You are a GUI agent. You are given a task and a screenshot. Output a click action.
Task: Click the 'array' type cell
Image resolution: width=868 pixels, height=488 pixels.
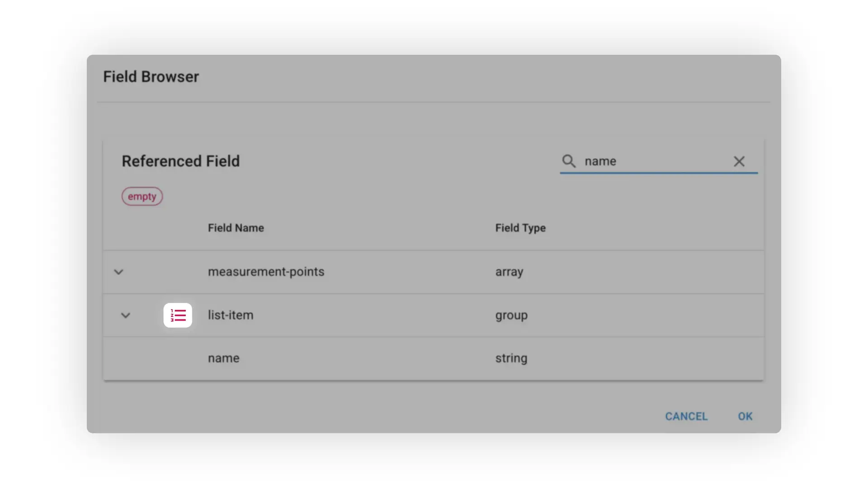point(509,272)
